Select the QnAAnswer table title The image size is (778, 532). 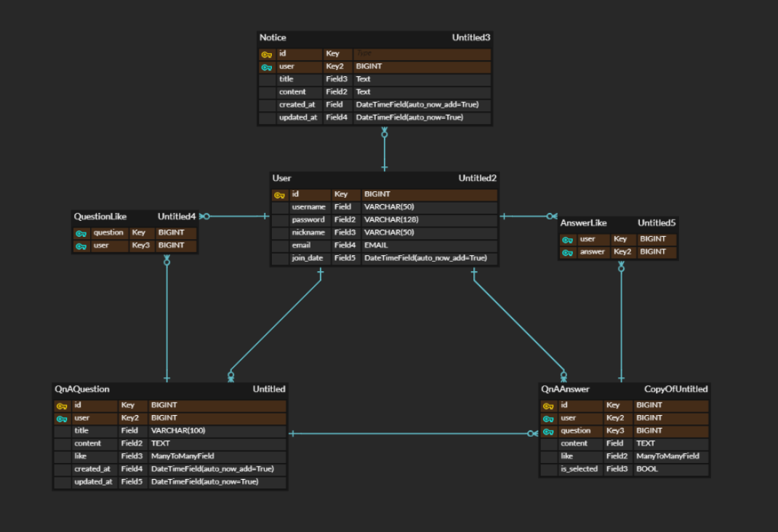(565, 389)
